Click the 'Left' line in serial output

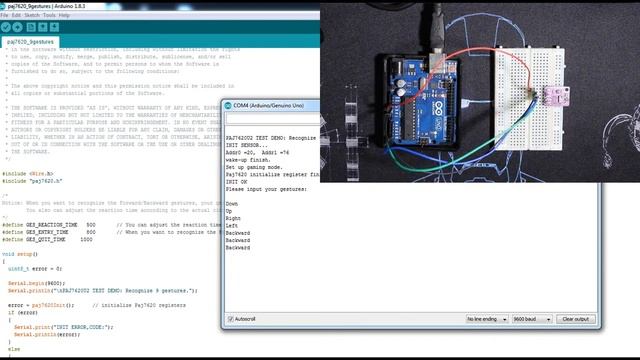coord(232,226)
